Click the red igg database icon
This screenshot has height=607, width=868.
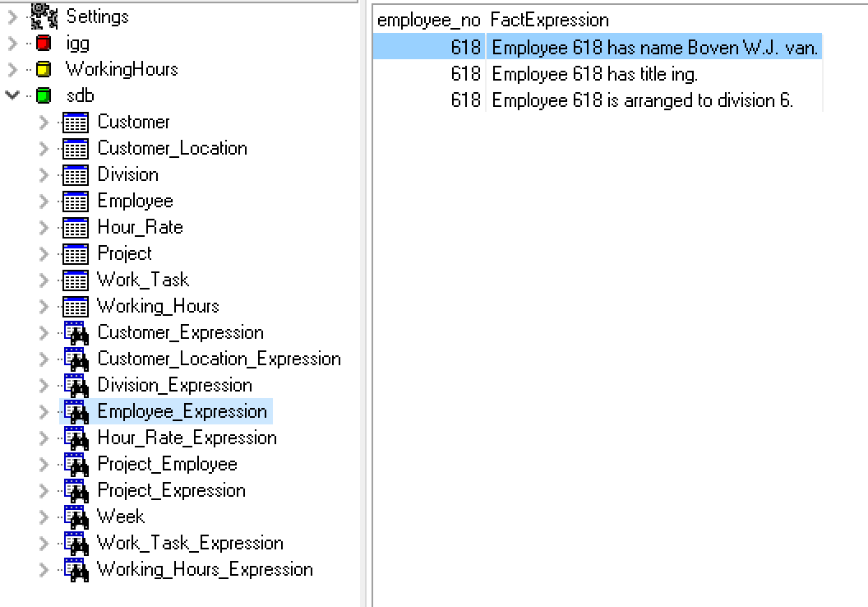(x=44, y=43)
